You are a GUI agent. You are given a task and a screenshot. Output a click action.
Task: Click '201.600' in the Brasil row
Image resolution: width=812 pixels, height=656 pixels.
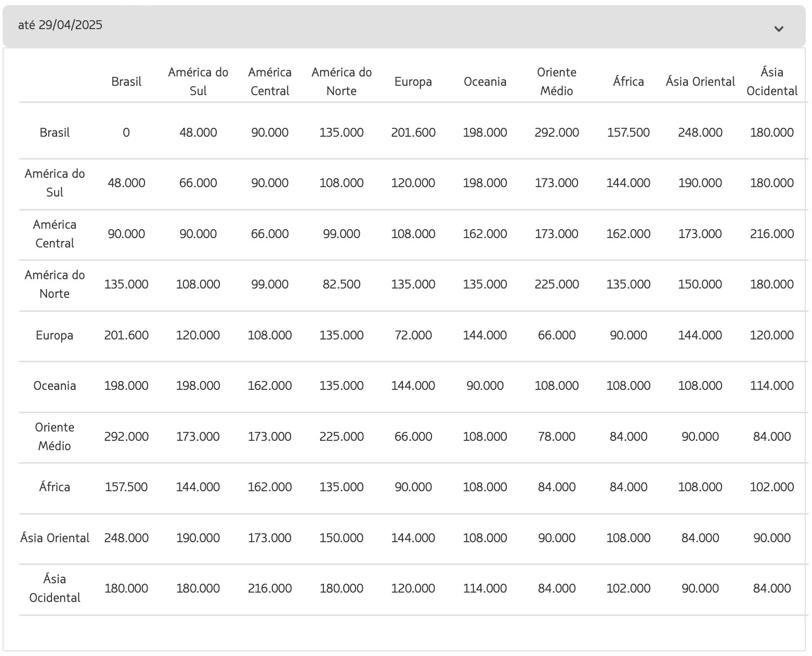(413, 133)
